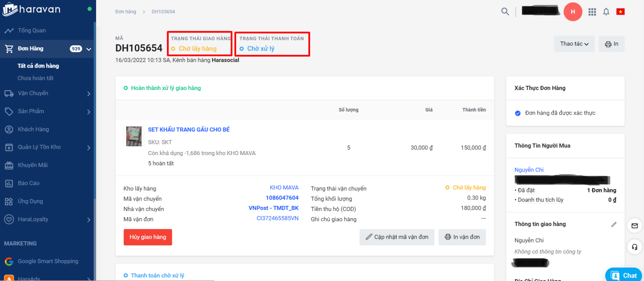644x281 pixels.
Task: Expand the HaraLoyalty submenu arrow
Action: point(89,220)
